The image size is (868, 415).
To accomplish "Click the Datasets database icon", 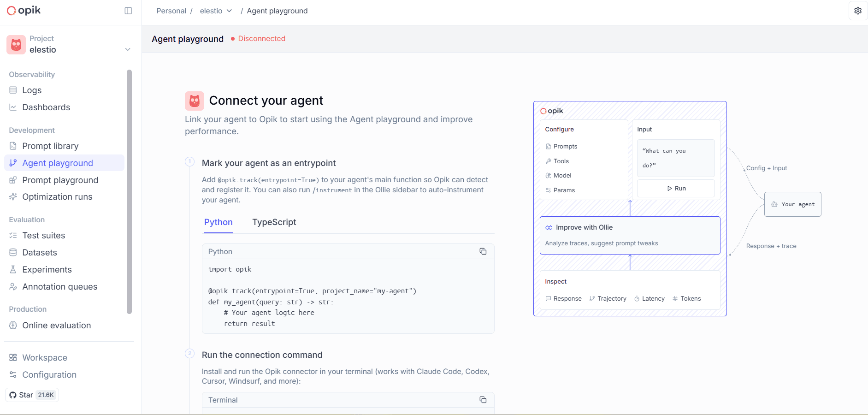I will coord(13,253).
